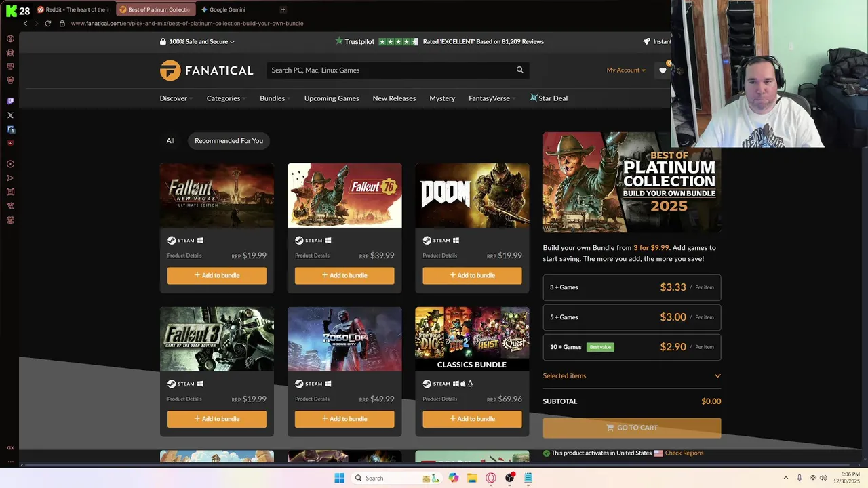The image size is (868, 488).
Task: Add Fallout 3 to bundle
Action: coord(217,418)
